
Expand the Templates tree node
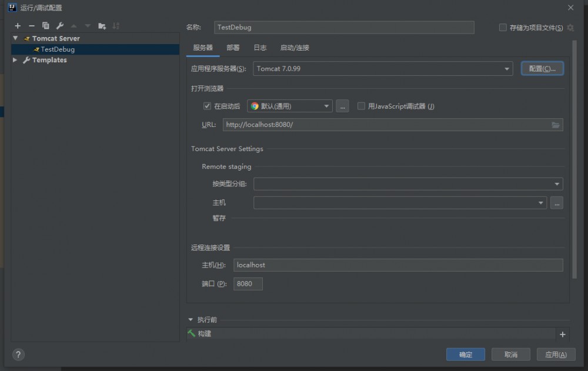coord(15,60)
